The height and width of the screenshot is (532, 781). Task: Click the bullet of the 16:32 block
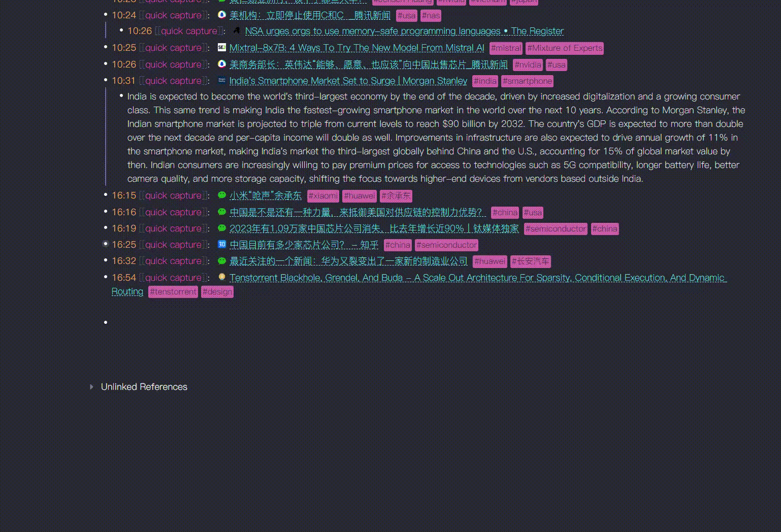(106, 260)
